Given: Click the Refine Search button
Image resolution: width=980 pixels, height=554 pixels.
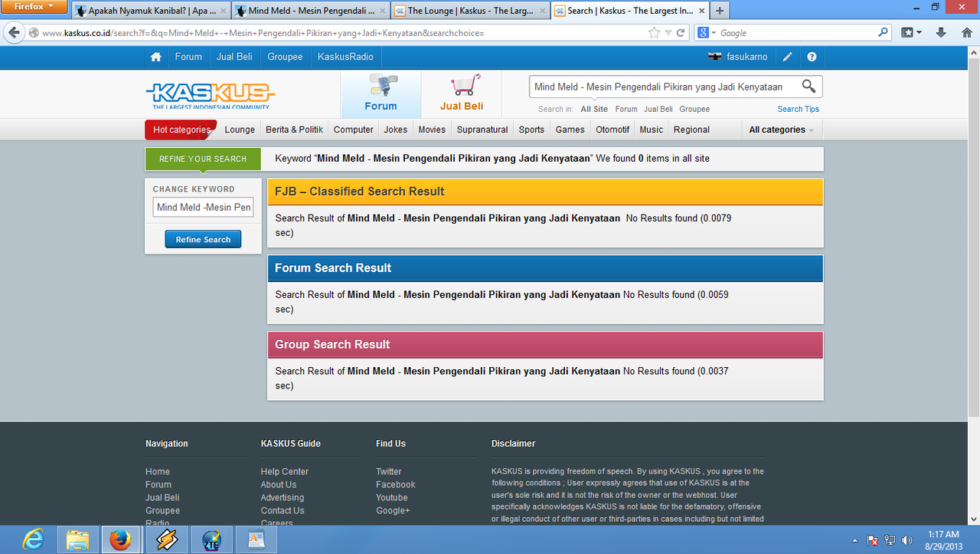Looking at the screenshot, I should pyautogui.click(x=203, y=240).
